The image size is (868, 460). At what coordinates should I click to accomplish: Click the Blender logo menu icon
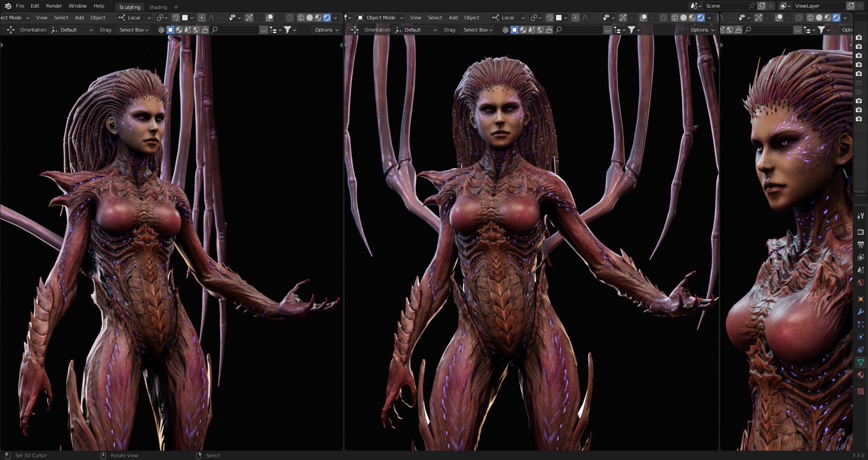(8, 6)
